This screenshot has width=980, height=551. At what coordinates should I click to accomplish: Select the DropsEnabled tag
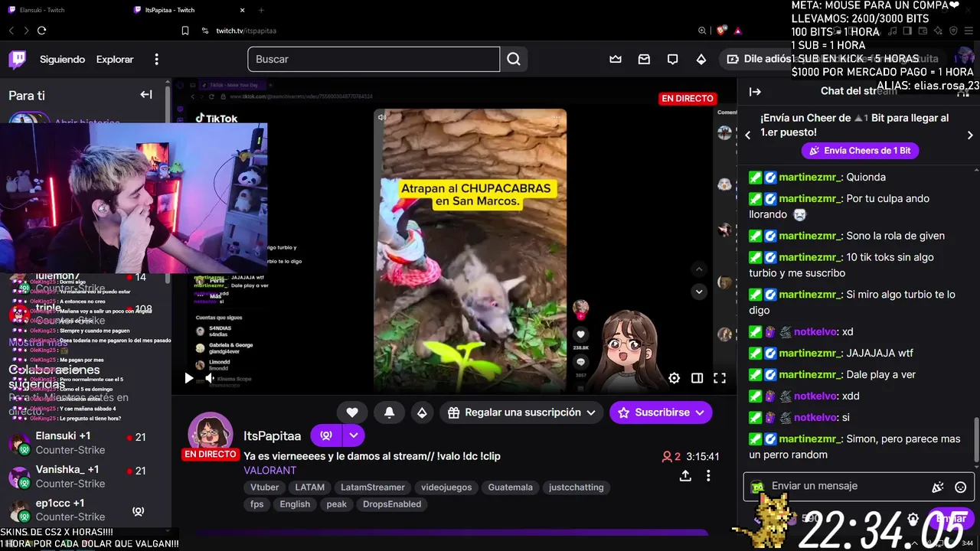(x=392, y=504)
